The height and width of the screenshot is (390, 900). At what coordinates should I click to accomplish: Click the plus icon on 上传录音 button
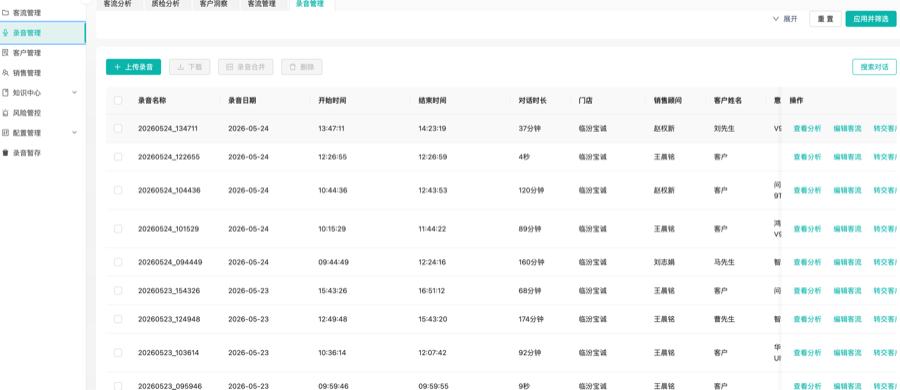pos(117,67)
